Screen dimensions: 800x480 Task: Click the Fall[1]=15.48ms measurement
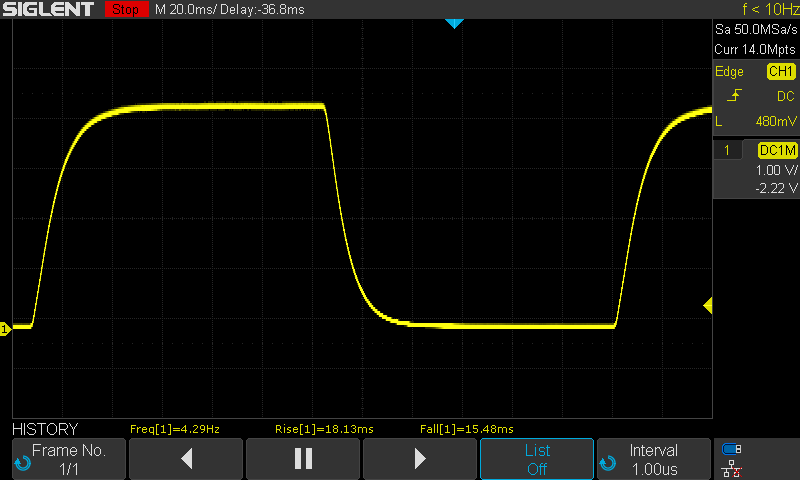[467, 429]
